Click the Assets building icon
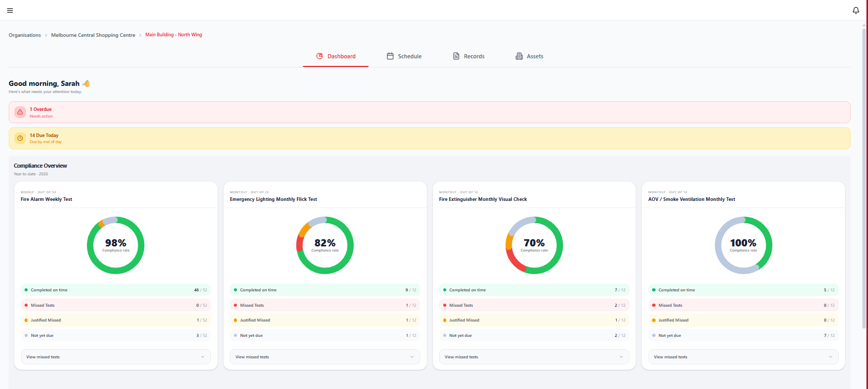Viewport: 868px width, 389px height. pyautogui.click(x=519, y=56)
